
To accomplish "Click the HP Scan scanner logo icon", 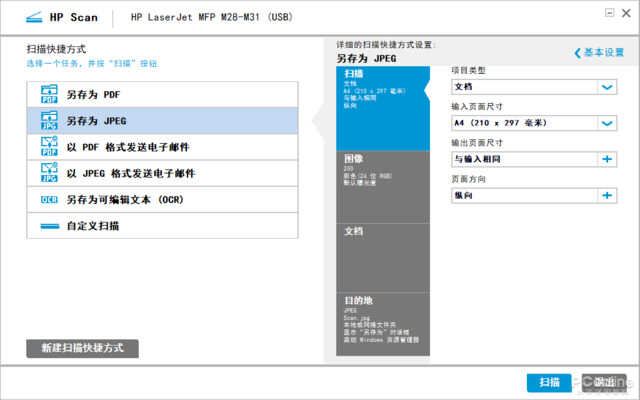I will pos(34,18).
